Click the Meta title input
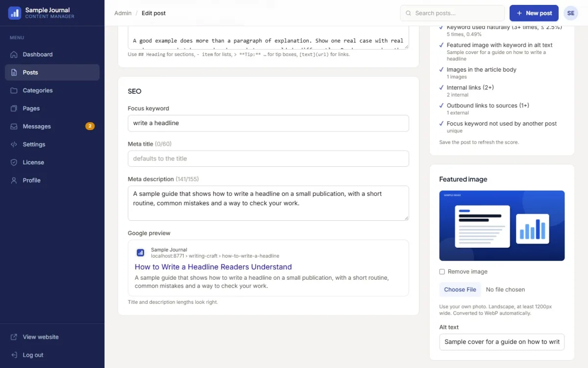The width and height of the screenshot is (588, 368). (269, 158)
